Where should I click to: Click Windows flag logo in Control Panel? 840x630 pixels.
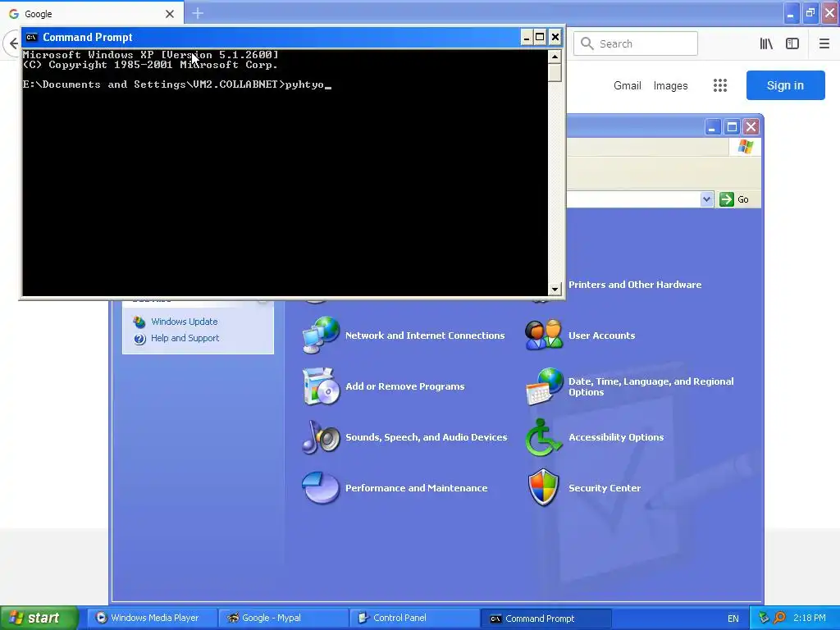pyautogui.click(x=745, y=146)
